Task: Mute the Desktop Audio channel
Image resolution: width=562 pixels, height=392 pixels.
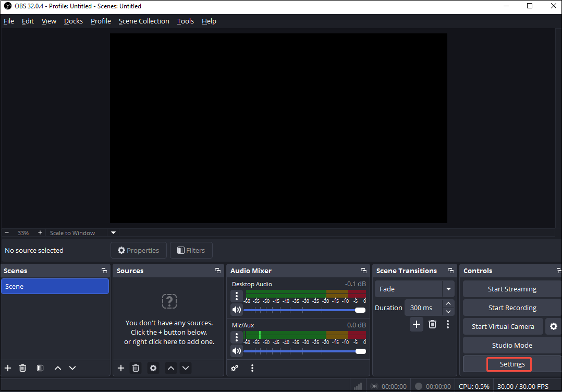Action: [x=237, y=309]
